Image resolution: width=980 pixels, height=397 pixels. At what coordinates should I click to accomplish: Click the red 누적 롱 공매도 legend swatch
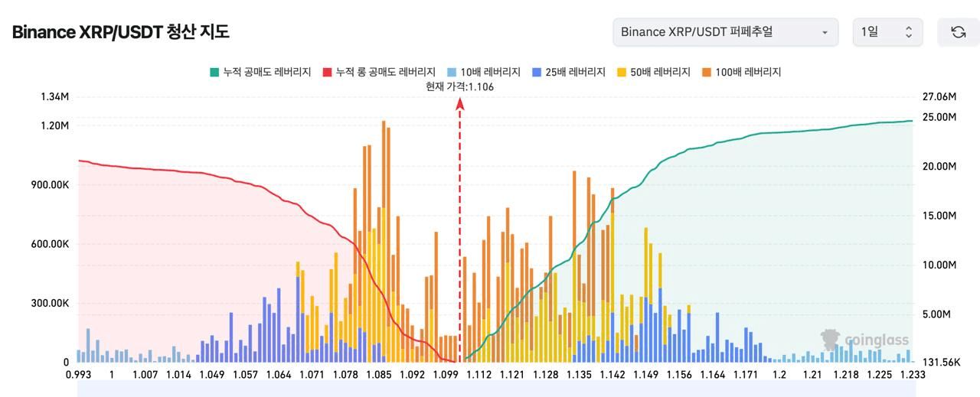coord(327,72)
